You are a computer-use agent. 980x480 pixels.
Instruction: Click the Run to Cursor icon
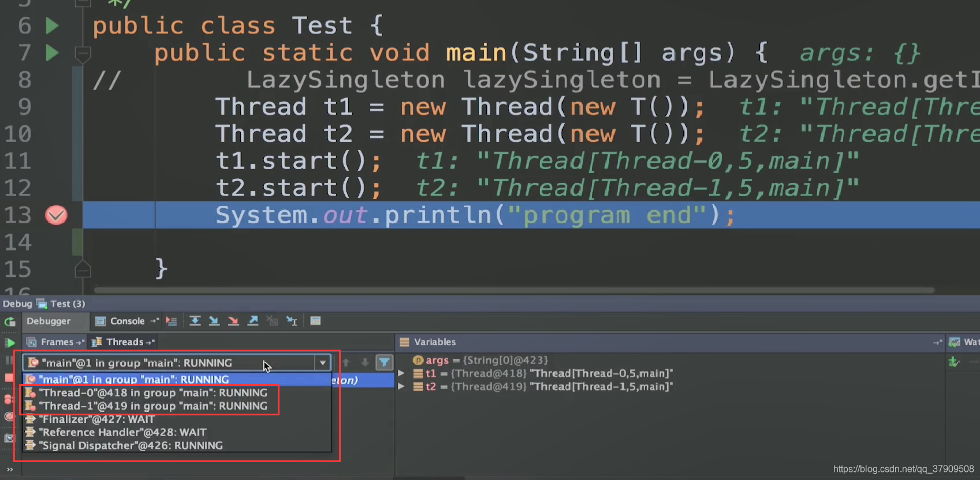coord(292,321)
